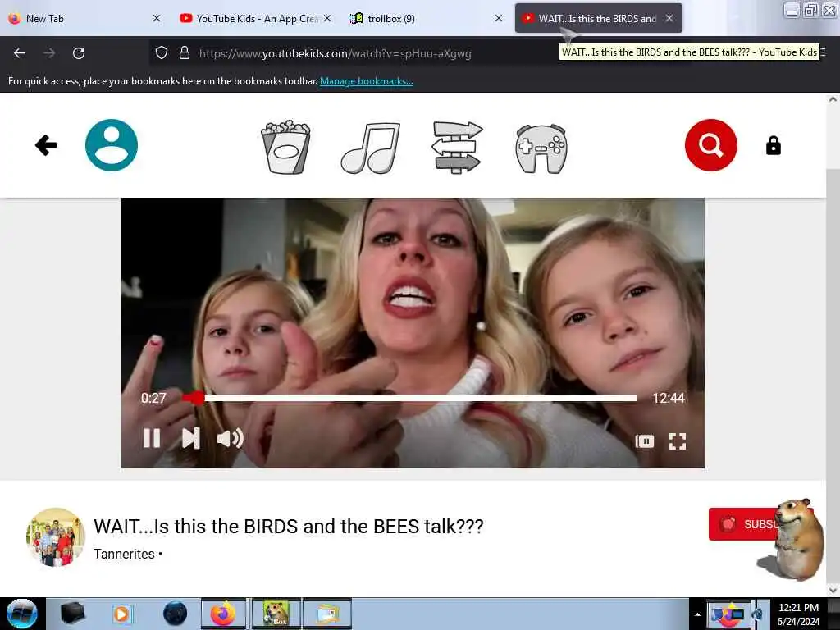Open the Music note category
840x630 pixels.
coord(371,148)
